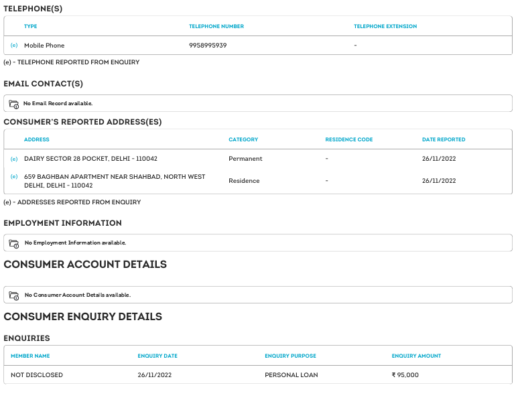Click the Enquiry Amount column header
Viewport: 520px width, 420px height.
point(416,356)
